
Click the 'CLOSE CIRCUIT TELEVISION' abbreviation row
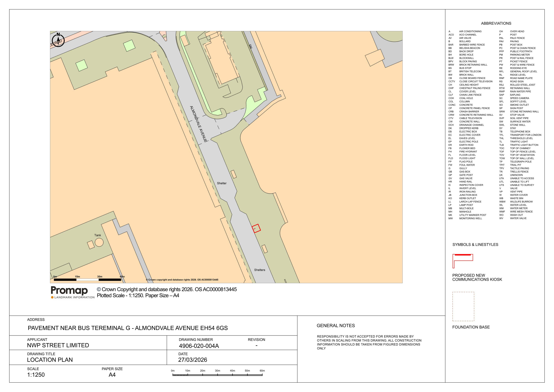pos(471,81)
